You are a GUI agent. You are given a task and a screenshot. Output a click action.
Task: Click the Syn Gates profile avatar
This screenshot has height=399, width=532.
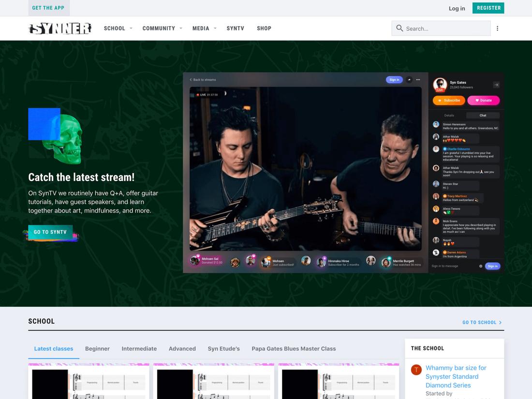(440, 84)
